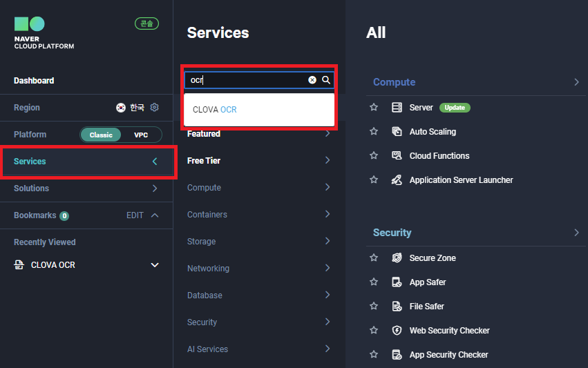Star the Web Security Checker service
588x368 pixels.
click(x=374, y=330)
